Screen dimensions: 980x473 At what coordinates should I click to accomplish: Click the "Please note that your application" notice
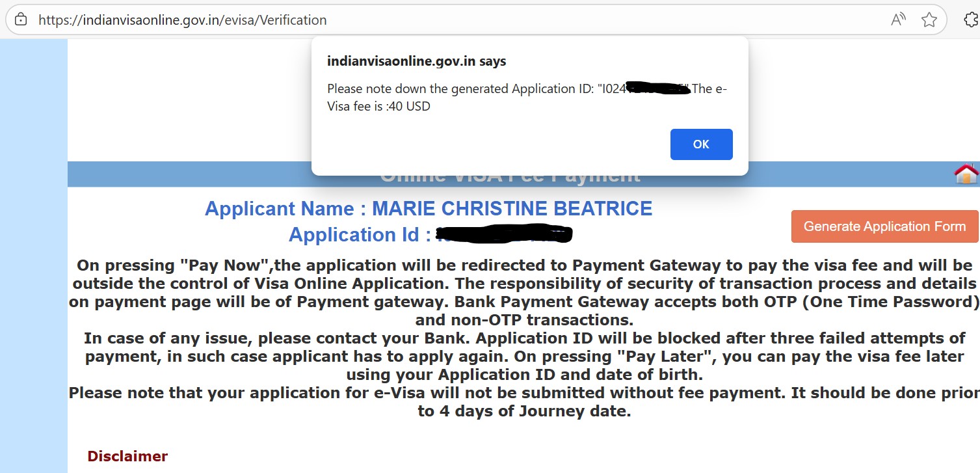click(x=524, y=402)
